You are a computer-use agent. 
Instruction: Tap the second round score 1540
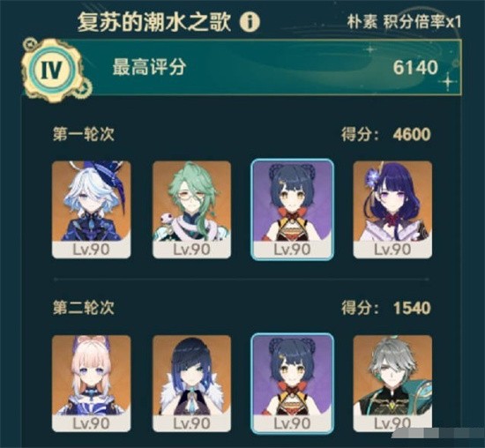click(x=412, y=308)
